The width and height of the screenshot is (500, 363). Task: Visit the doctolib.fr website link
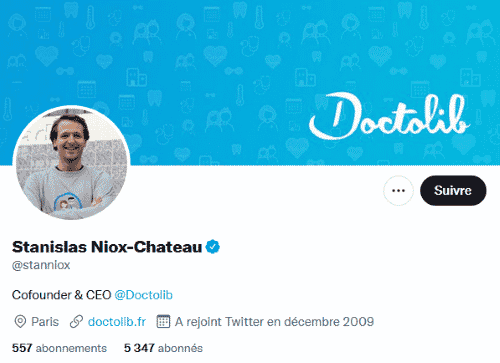pos(117,322)
